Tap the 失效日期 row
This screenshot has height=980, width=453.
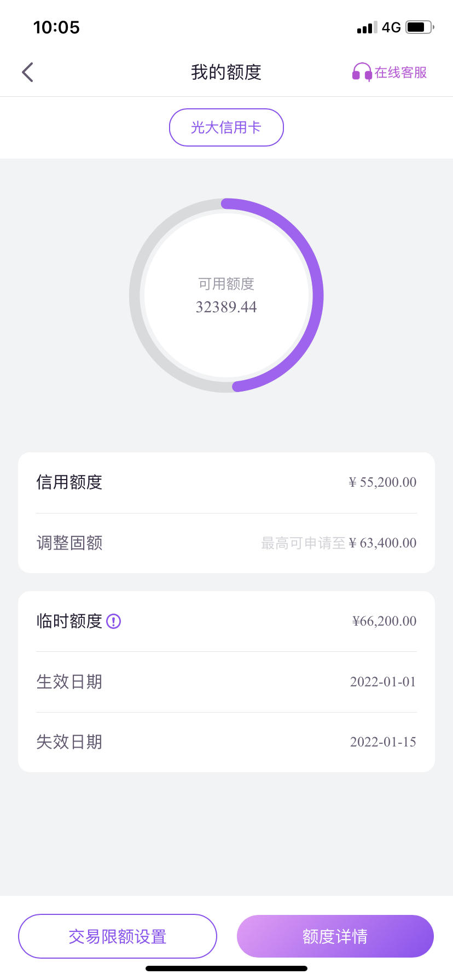[226, 742]
